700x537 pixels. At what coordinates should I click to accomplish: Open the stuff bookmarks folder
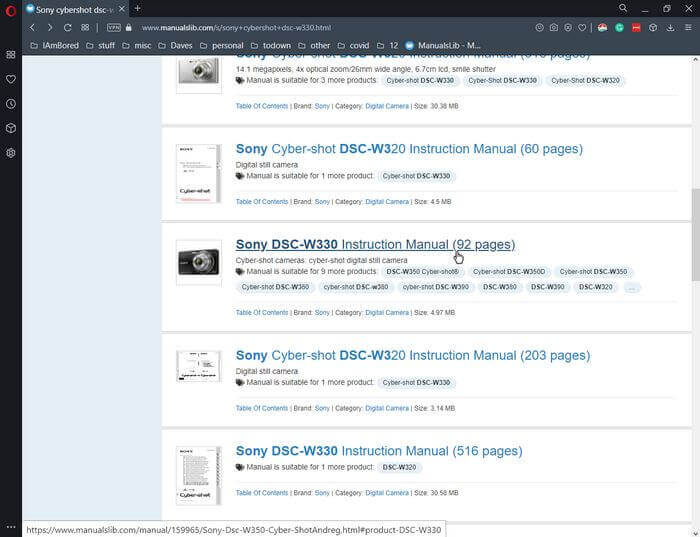point(100,46)
